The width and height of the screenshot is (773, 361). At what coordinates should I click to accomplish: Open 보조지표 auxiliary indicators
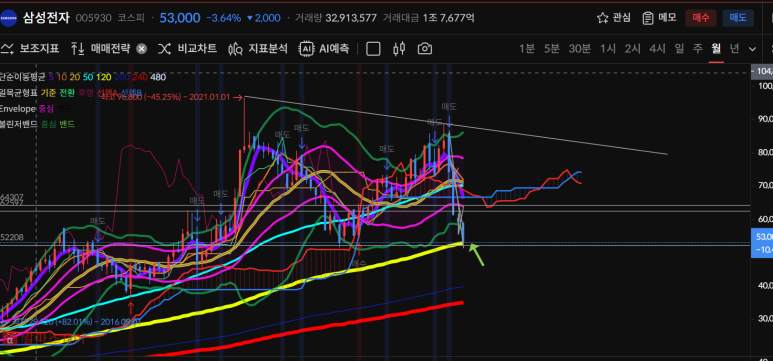point(30,48)
